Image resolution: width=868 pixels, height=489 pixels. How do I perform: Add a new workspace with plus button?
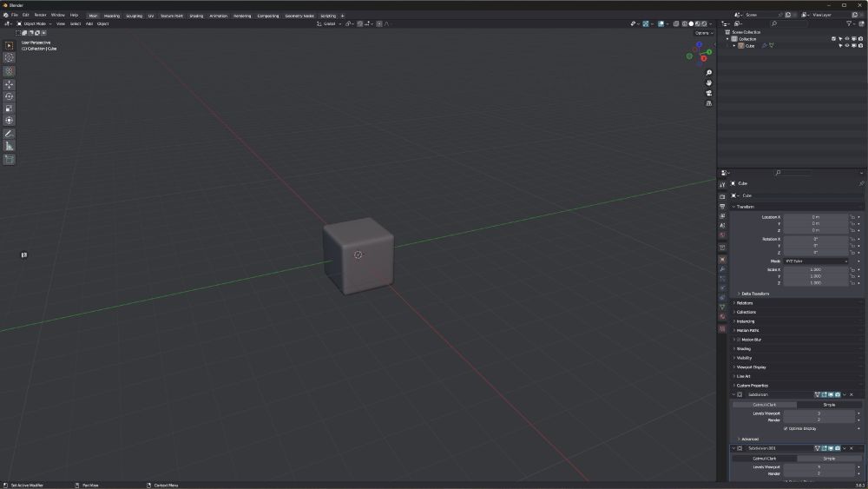[x=342, y=16]
